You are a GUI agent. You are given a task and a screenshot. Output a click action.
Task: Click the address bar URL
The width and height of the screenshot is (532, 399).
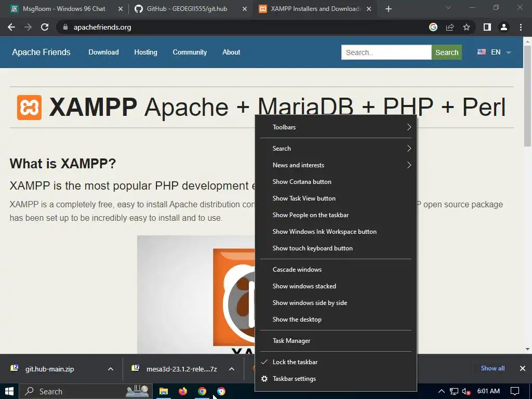[102, 27]
